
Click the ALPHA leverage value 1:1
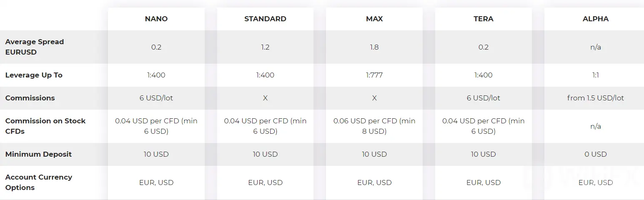click(596, 75)
